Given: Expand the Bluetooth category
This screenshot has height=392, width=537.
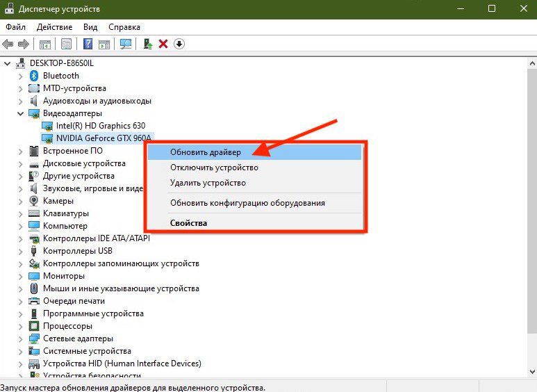Looking at the screenshot, I should [x=21, y=76].
